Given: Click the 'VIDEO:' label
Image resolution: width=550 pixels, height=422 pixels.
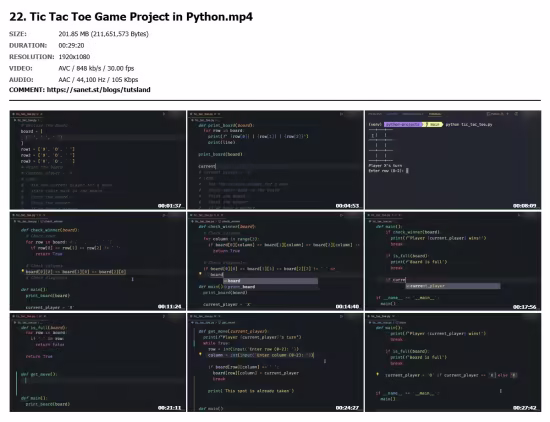Looking at the screenshot, I should click(x=21, y=68).
